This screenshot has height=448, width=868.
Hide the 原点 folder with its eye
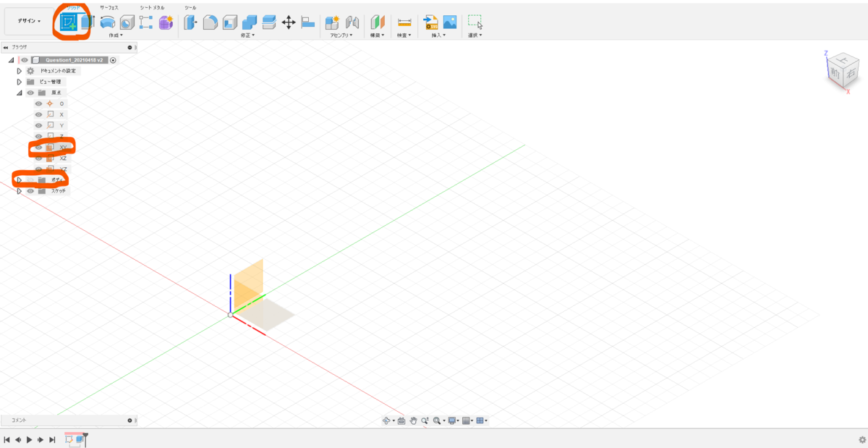click(30, 93)
